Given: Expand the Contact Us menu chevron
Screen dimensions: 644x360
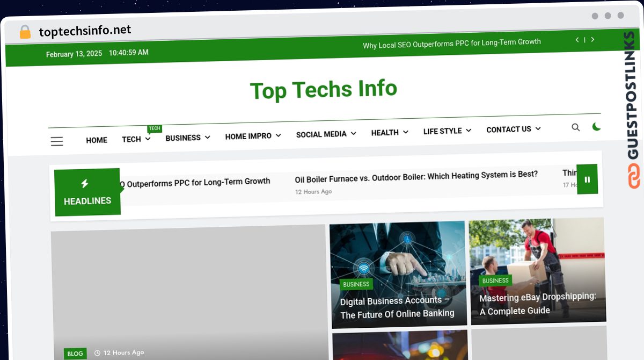Looking at the screenshot, I should [538, 128].
